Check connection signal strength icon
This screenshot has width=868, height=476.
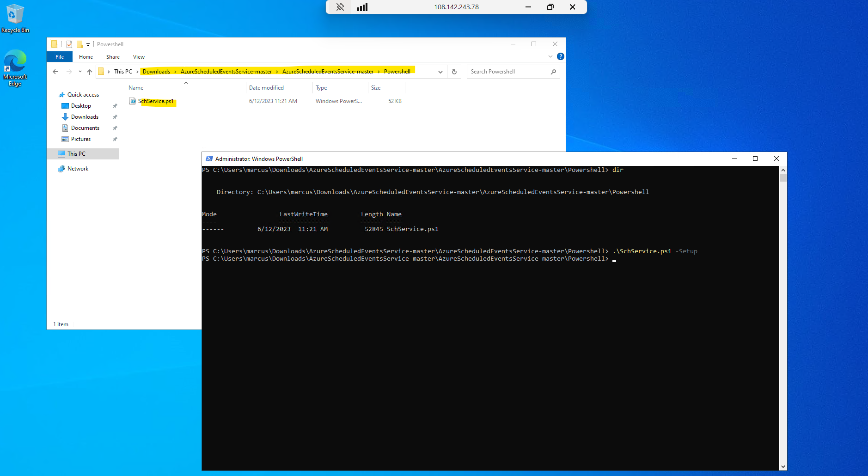(362, 7)
